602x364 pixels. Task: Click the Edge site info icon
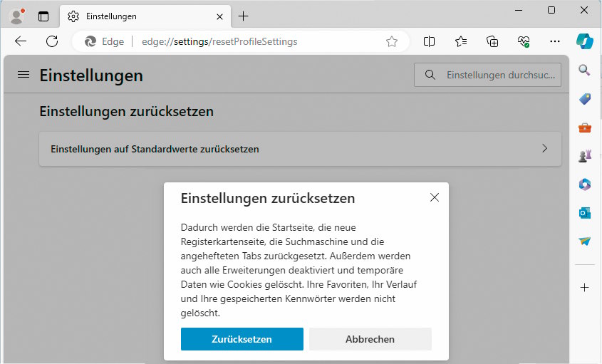(105, 41)
